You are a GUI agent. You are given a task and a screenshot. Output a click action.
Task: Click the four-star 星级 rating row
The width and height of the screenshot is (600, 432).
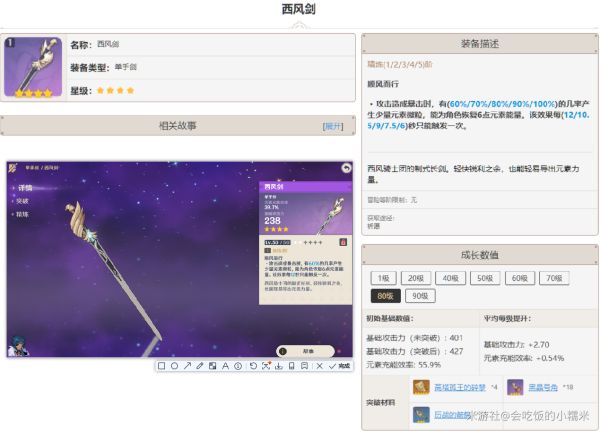211,90
